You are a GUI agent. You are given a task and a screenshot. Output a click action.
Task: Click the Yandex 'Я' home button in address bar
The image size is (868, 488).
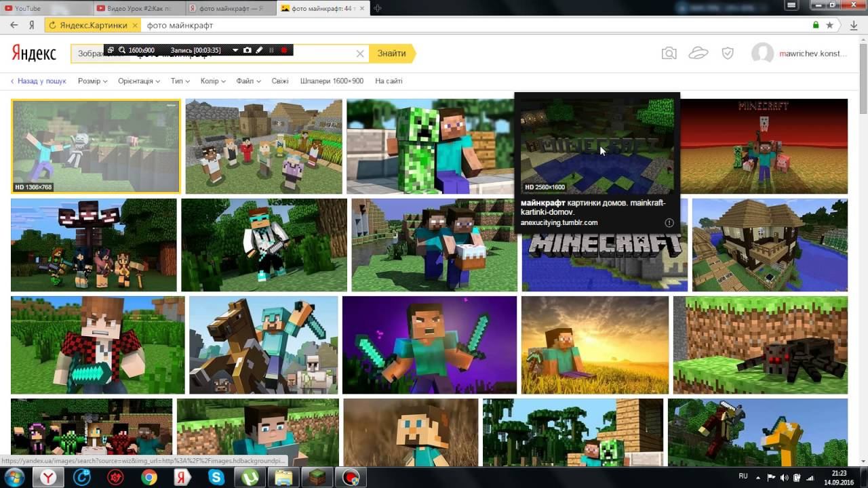click(31, 25)
